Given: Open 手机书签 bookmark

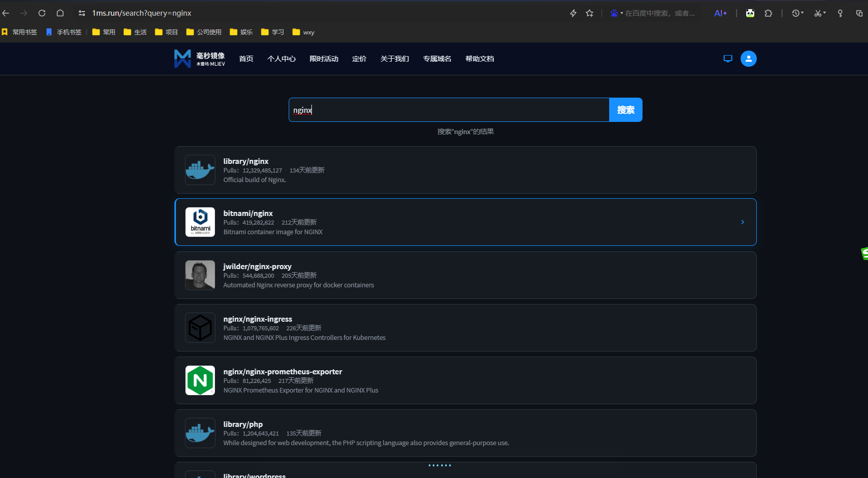Looking at the screenshot, I should [64, 32].
